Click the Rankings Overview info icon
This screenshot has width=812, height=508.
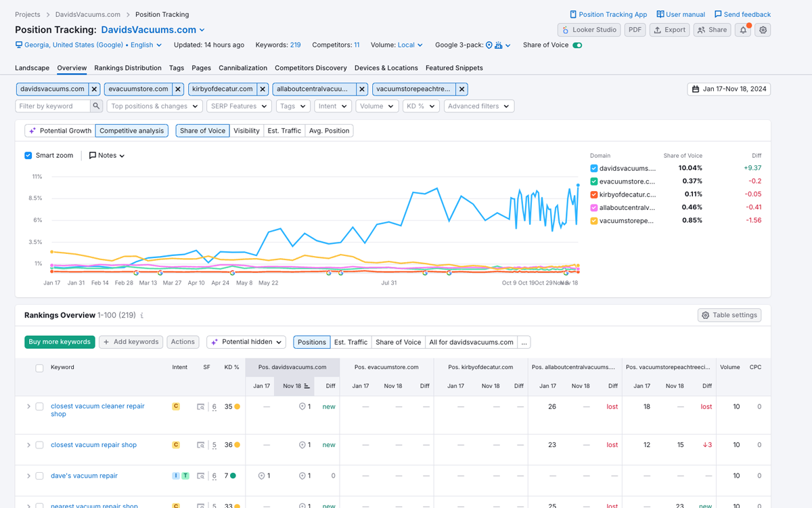141,316
